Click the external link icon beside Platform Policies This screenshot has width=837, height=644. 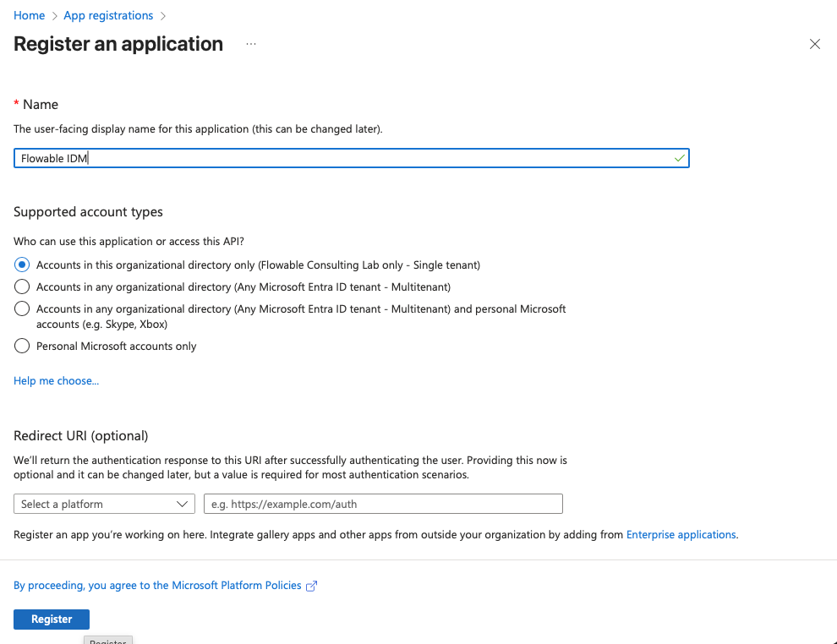311,586
